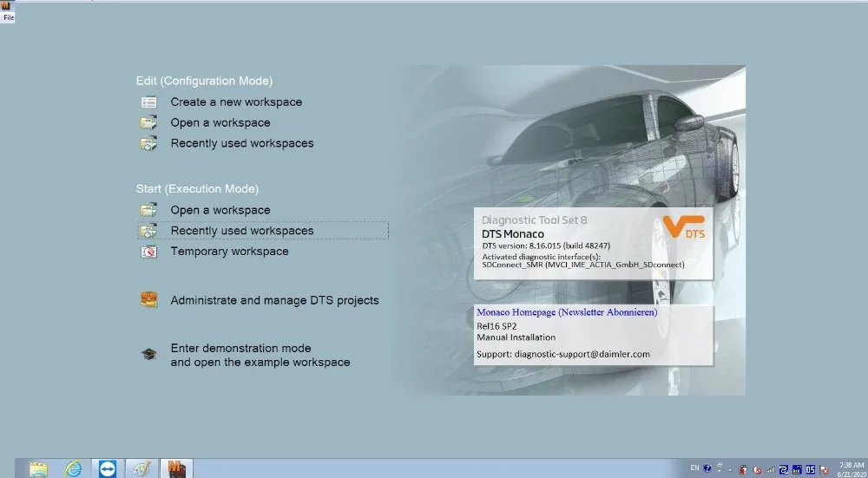Launch Internet Explorer from the taskbar
The image size is (868, 478).
(74, 469)
